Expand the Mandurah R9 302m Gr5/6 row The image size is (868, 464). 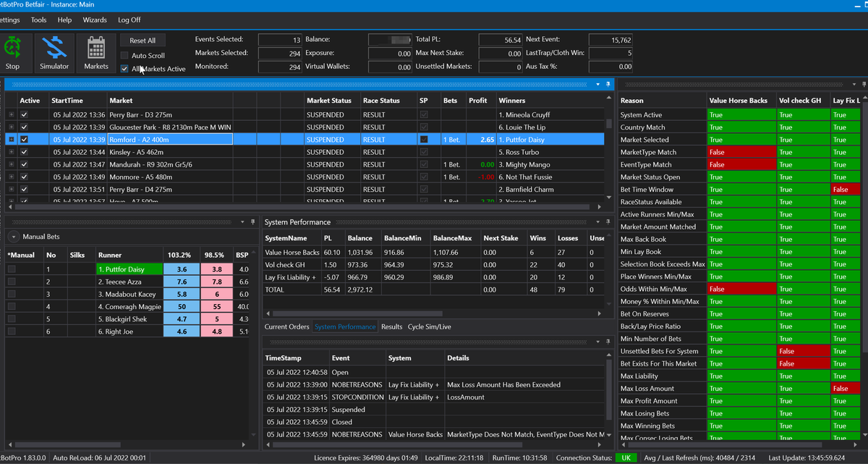[x=11, y=164]
